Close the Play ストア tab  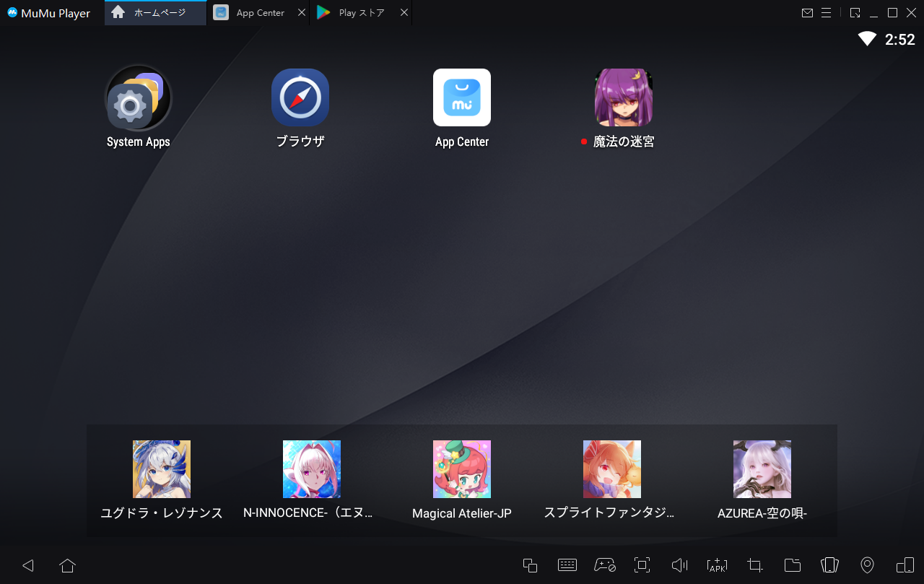pos(404,13)
